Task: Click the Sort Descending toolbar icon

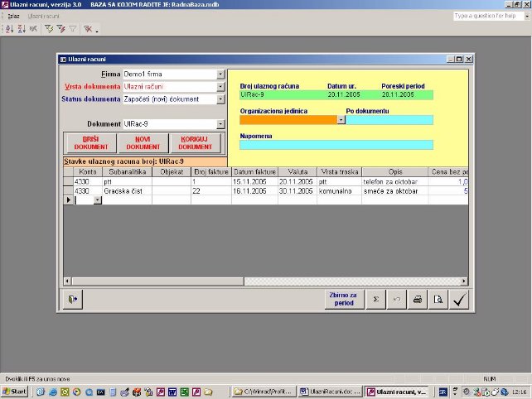Action: pyautogui.click(x=21, y=28)
